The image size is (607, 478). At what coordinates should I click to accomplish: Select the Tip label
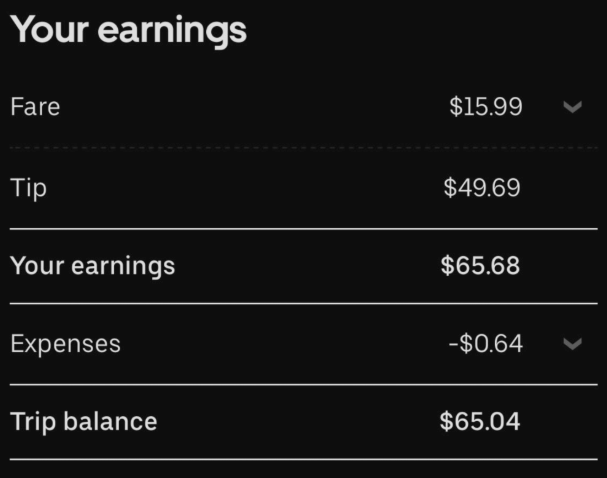coord(28,188)
